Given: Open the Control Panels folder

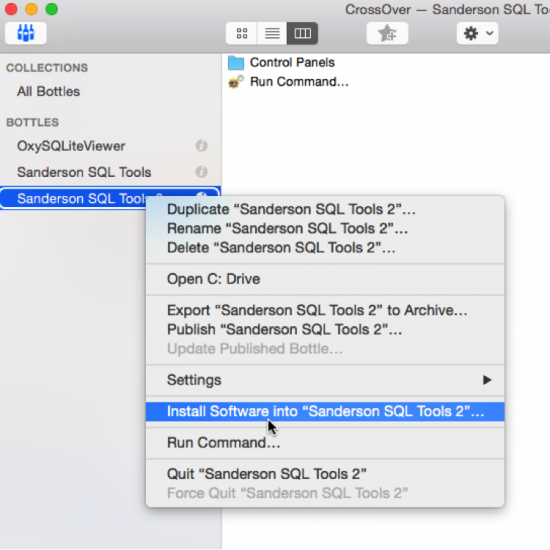Looking at the screenshot, I should 282,63.
